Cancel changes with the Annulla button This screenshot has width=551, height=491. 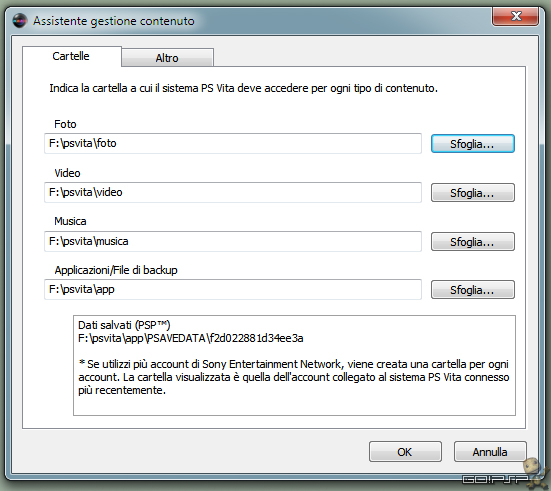490,452
